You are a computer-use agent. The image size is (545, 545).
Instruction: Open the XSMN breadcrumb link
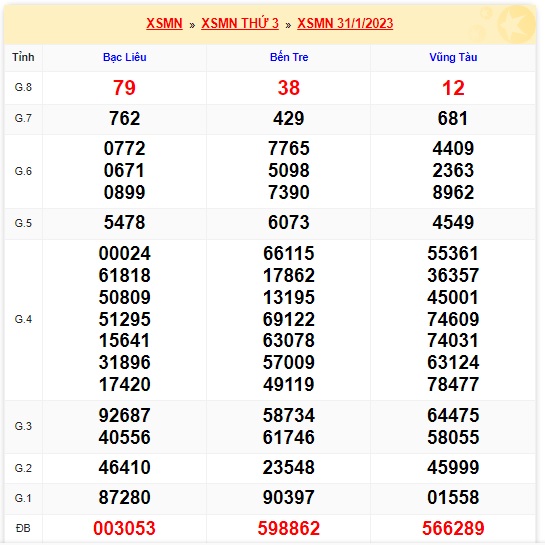[x=164, y=24]
